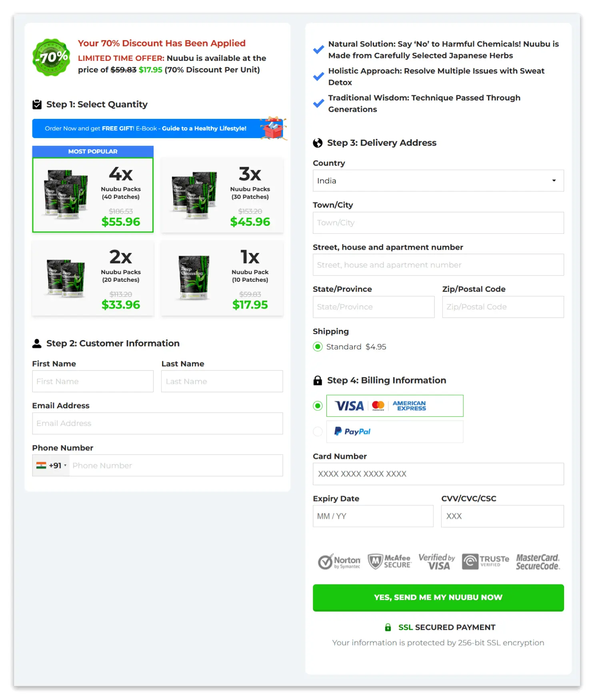Click the green SSL padlock icon
The width and height of the screenshot is (594, 700).
[x=388, y=627]
